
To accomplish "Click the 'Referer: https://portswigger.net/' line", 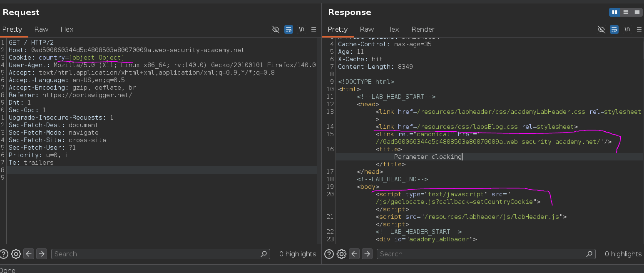I will [70, 95].
